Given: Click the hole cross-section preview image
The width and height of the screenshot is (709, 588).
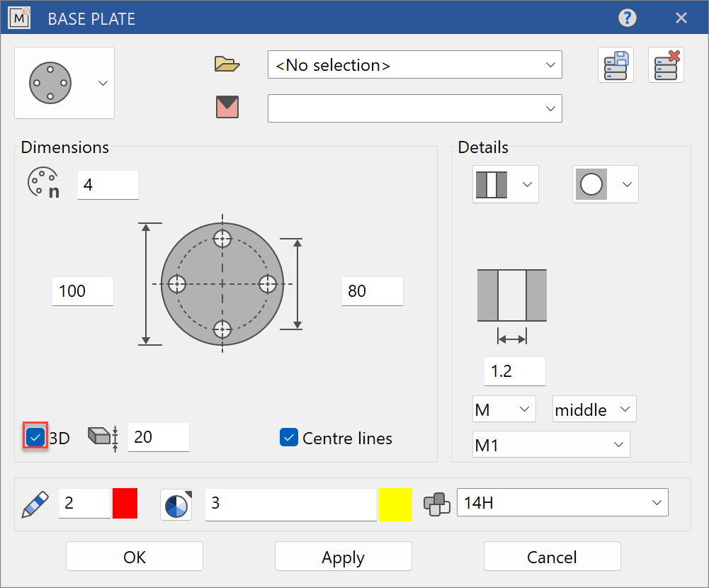Looking at the screenshot, I should (512, 295).
